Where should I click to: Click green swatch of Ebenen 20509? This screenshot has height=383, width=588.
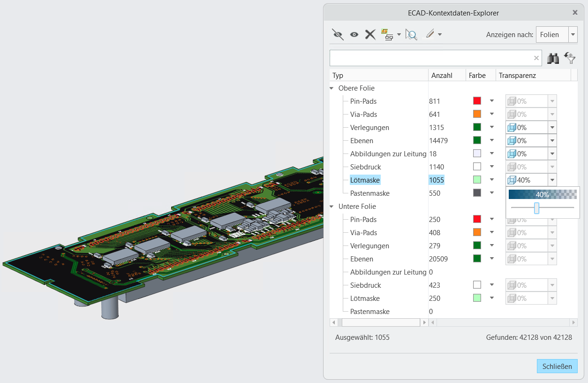[x=477, y=259]
